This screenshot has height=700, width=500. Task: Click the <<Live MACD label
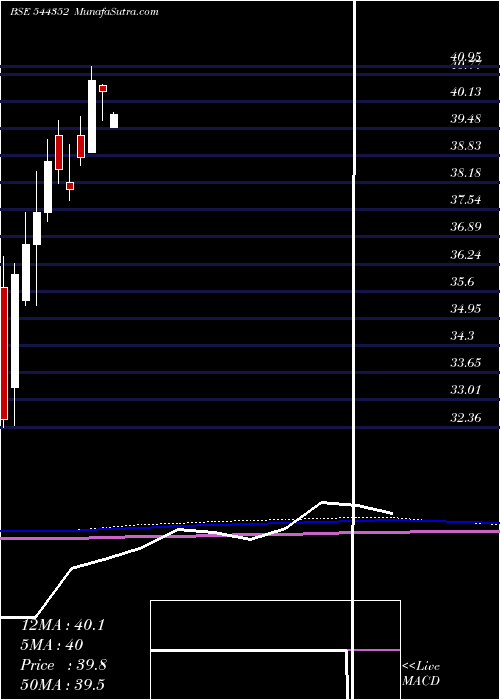click(421, 674)
